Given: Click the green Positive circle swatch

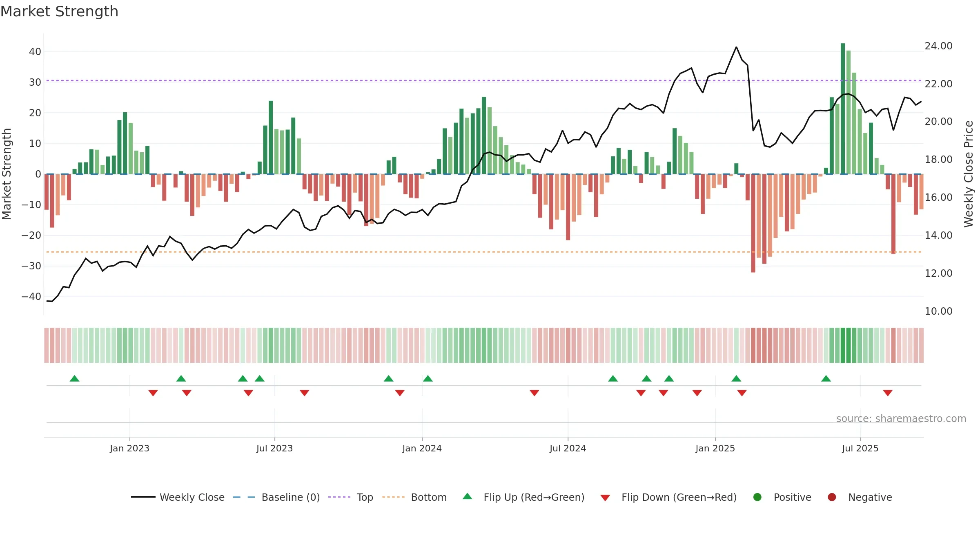Looking at the screenshot, I should [x=757, y=497].
